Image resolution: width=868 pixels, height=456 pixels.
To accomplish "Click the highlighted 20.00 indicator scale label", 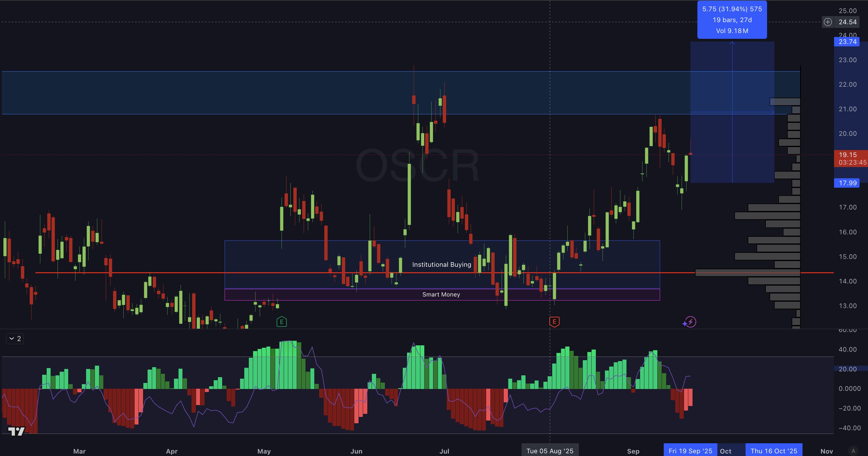I will pos(847,369).
